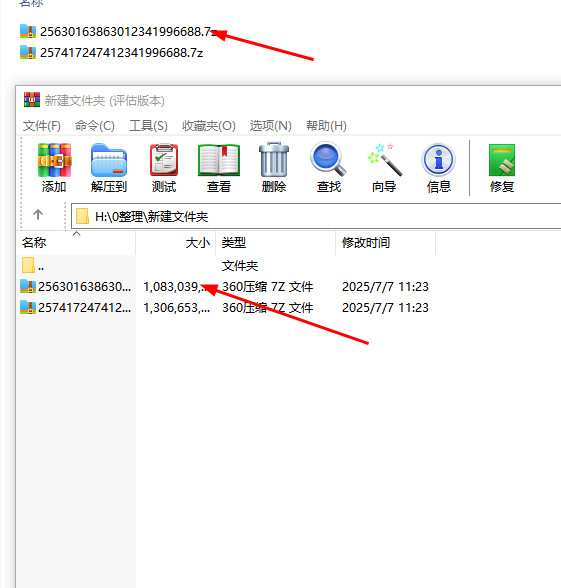Open the 文件(F) menu
This screenshot has width=561, height=588.
42,126
